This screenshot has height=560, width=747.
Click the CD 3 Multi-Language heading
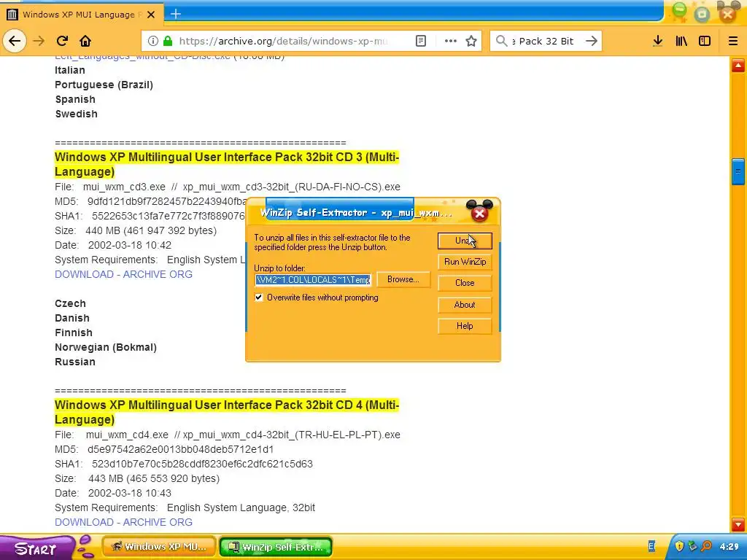click(227, 164)
